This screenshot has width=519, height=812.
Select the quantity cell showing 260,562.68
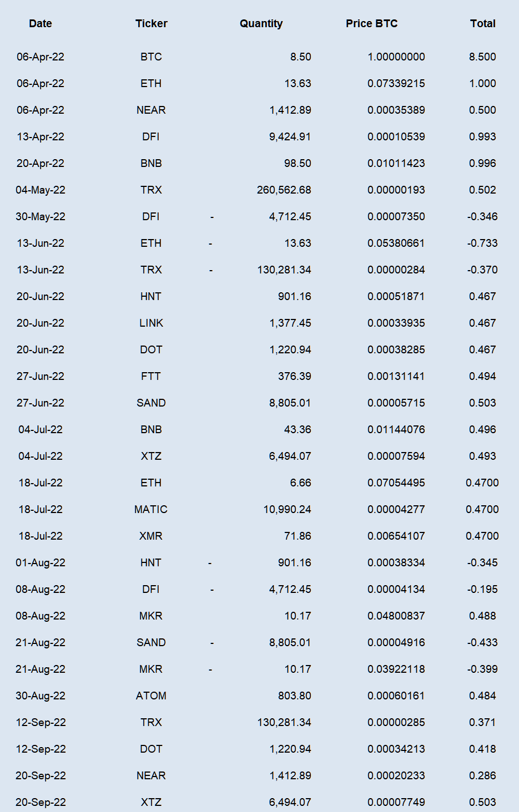[x=284, y=190]
